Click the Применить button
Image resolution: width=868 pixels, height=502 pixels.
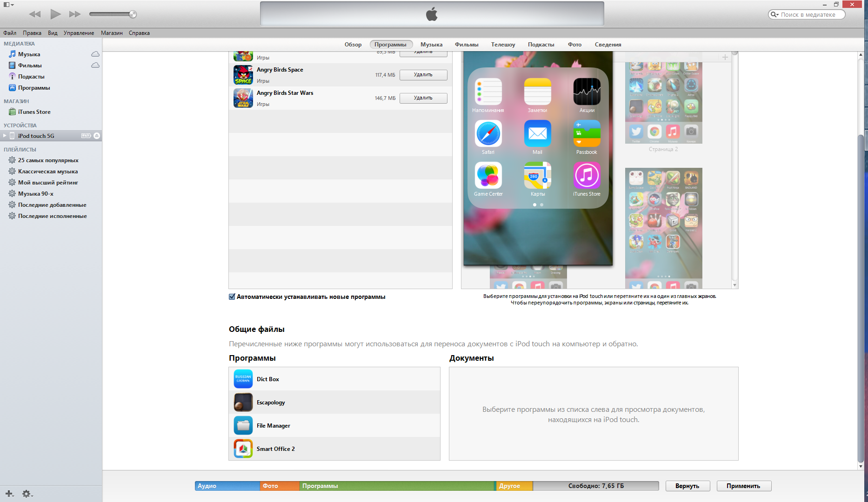[x=744, y=486]
